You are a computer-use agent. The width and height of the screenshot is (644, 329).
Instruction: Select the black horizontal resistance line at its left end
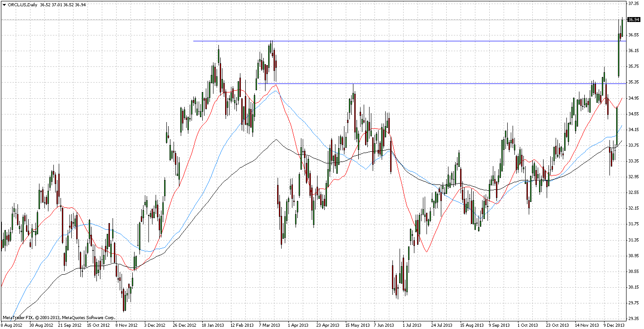[195, 41]
